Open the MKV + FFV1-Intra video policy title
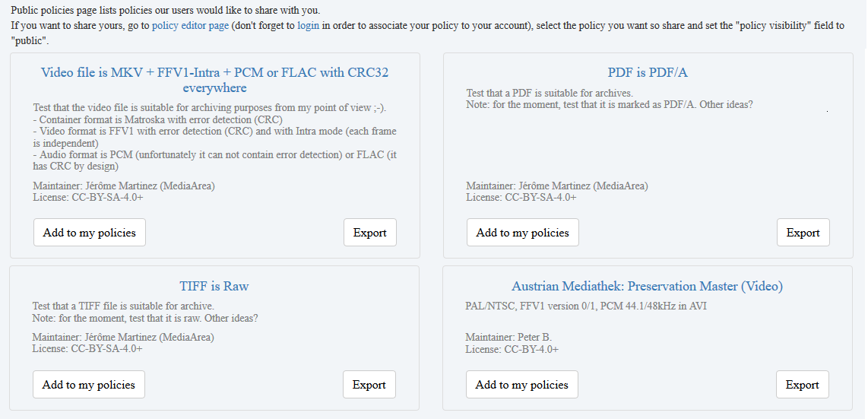This screenshot has width=868, height=419. (215, 81)
